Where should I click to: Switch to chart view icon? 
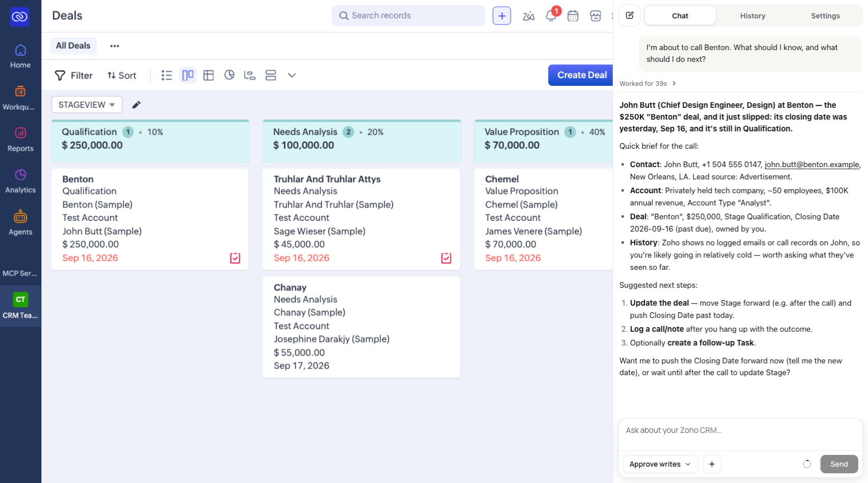(229, 75)
